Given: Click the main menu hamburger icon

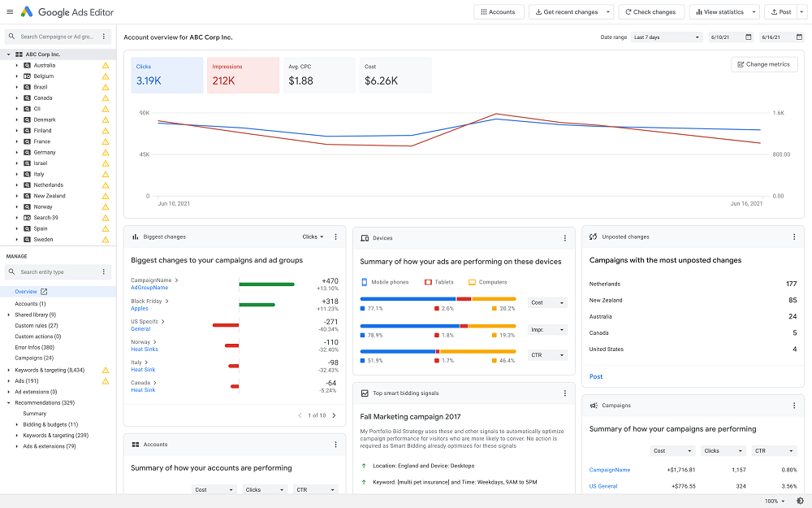Looking at the screenshot, I should coord(11,12).
